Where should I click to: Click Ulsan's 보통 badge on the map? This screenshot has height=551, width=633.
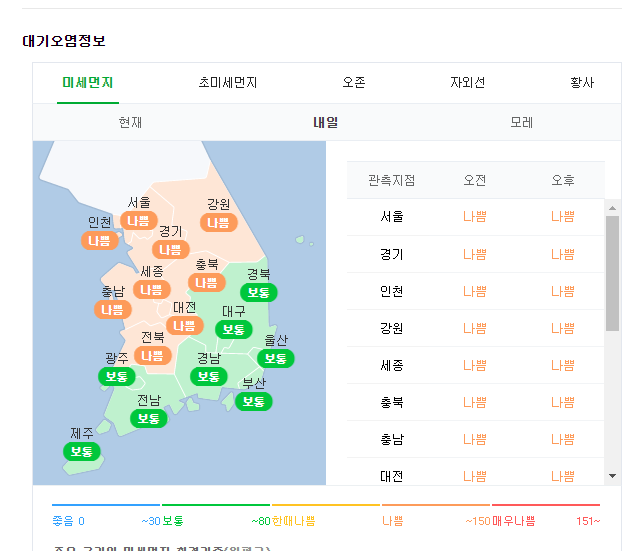[276, 358]
